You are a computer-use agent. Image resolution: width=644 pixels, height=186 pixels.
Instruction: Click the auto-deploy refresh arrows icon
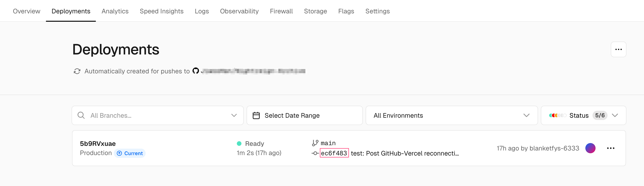click(x=77, y=71)
